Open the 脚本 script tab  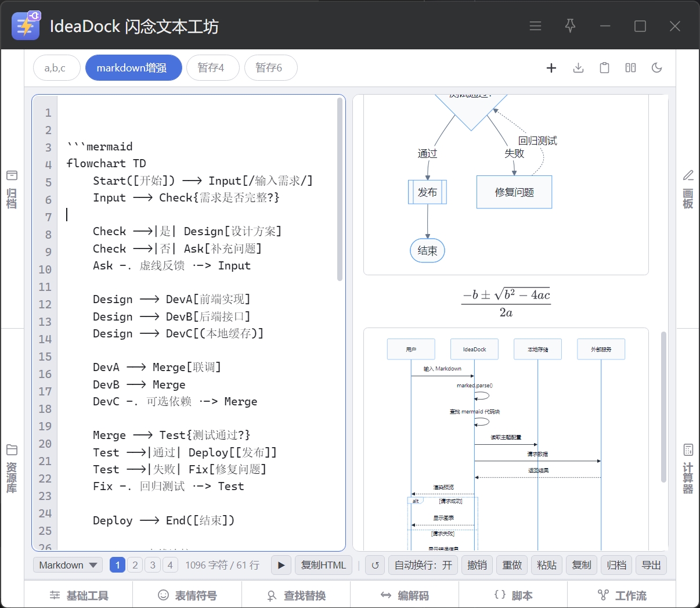pos(513,595)
